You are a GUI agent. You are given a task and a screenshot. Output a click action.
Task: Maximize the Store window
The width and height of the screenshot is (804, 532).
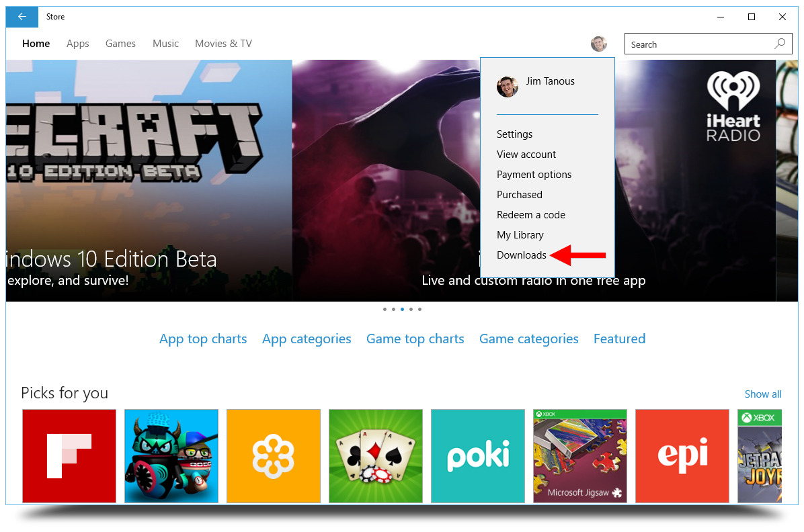point(752,17)
